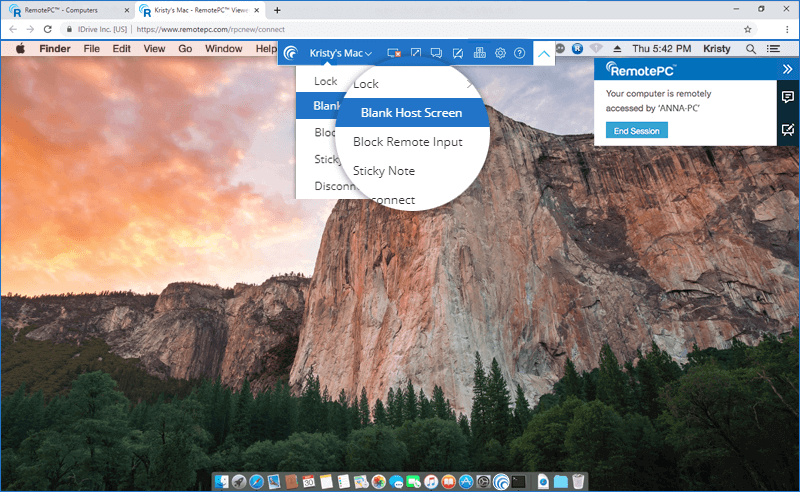Open the Go menu in the Mac menu bar
This screenshot has height=492, width=800.
[185, 49]
